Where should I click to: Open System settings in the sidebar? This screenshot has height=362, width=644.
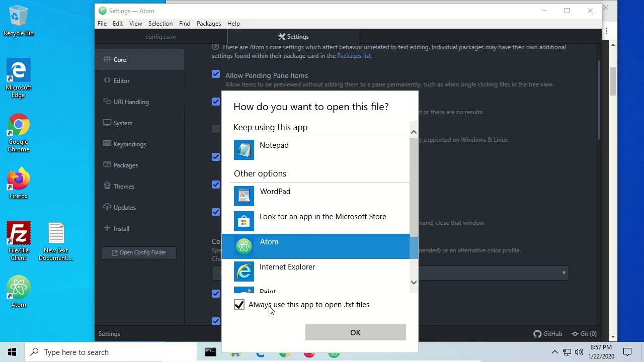(139, 123)
